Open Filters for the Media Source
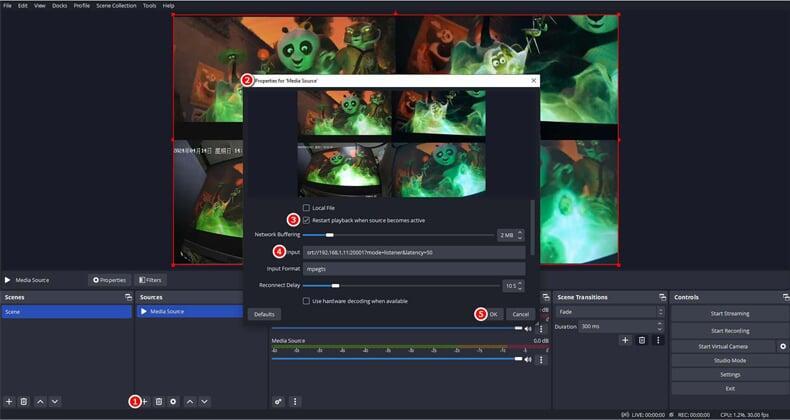Image resolution: width=790 pixels, height=420 pixels. click(x=150, y=280)
